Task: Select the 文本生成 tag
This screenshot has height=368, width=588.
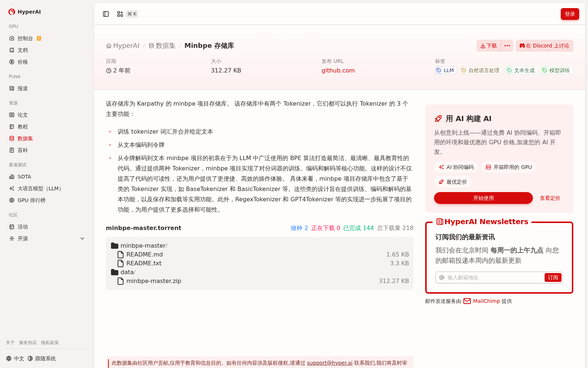Action: pos(521,70)
